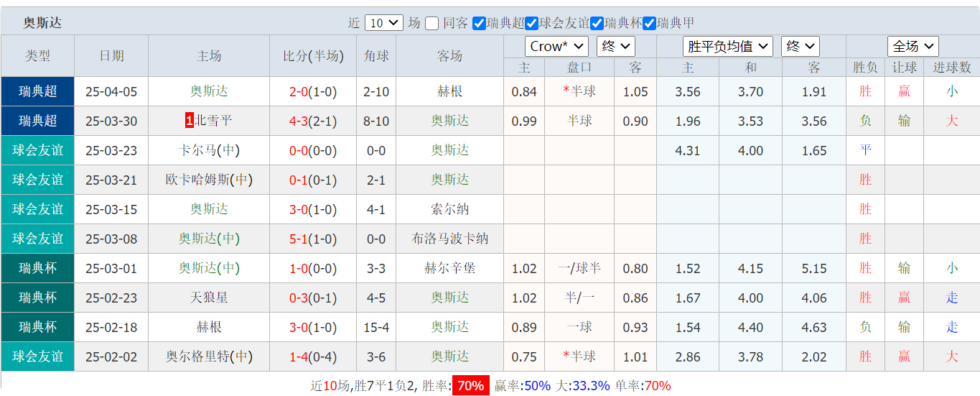Viewport: 980px width, 396px height.
Task: Open the 终 dropdown next to Crow*
Action: tap(615, 46)
